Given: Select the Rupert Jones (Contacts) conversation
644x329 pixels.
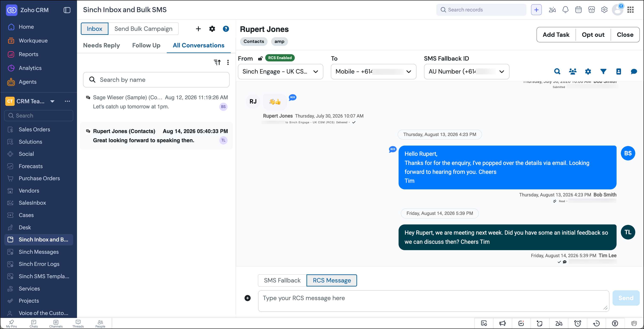Looking at the screenshot, I should (x=156, y=136).
